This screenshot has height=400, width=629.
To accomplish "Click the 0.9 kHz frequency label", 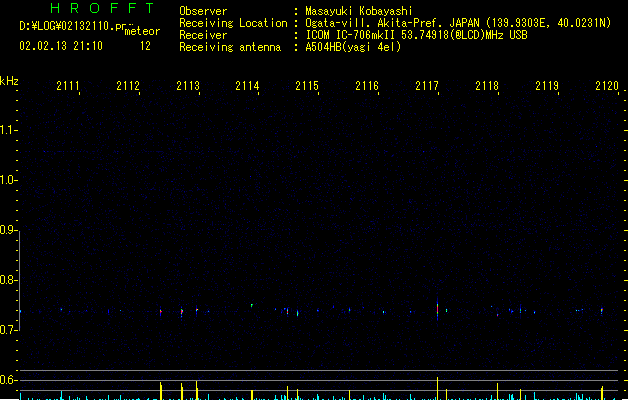I will click(8, 230).
